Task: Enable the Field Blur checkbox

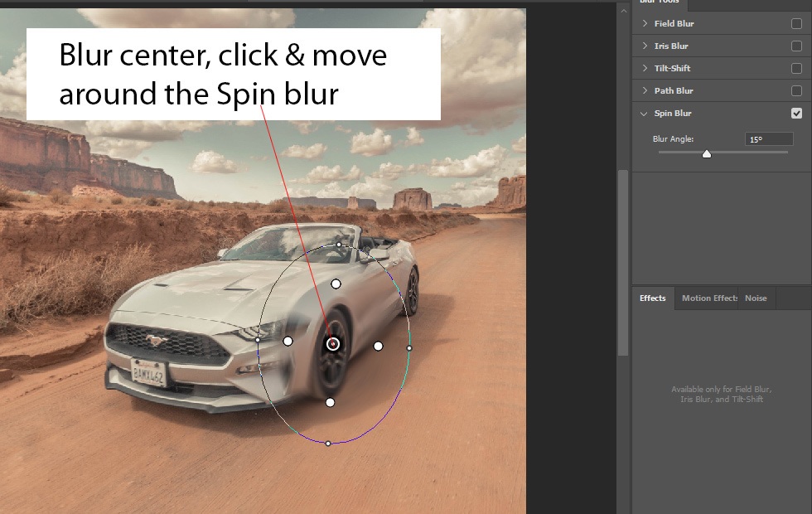Action: coord(796,24)
